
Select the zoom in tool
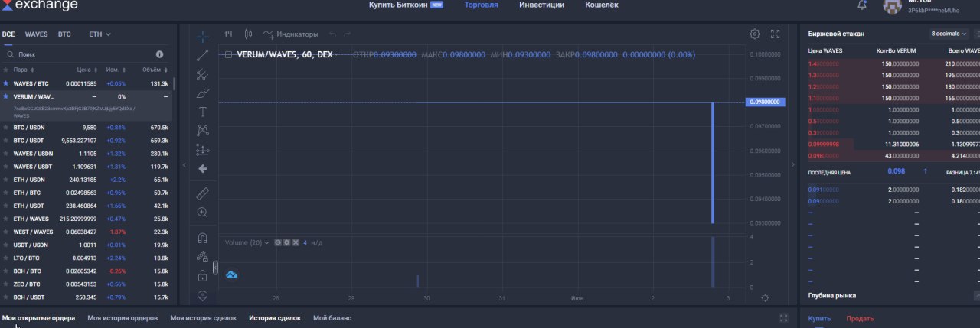[202, 213]
